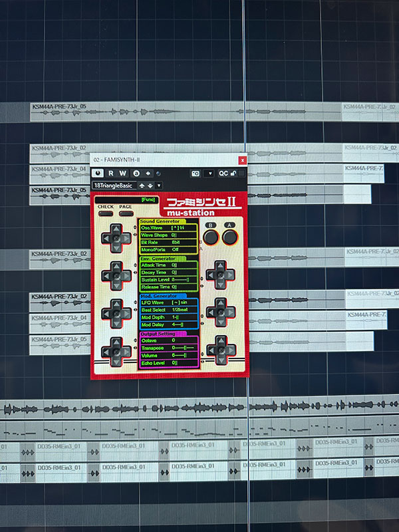Click the Volume slider row
This screenshot has width=399, height=532.
tap(170, 356)
